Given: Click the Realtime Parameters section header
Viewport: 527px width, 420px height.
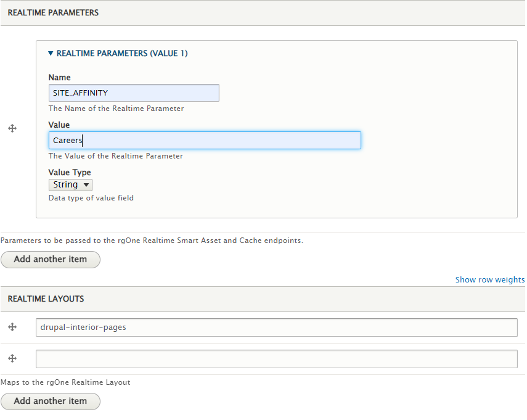Looking at the screenshot, I should tap(52, 12).
